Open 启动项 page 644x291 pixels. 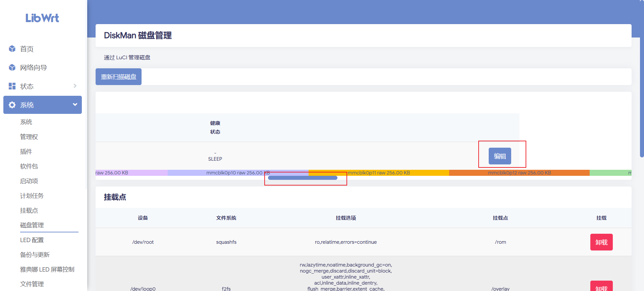point(29,181)
